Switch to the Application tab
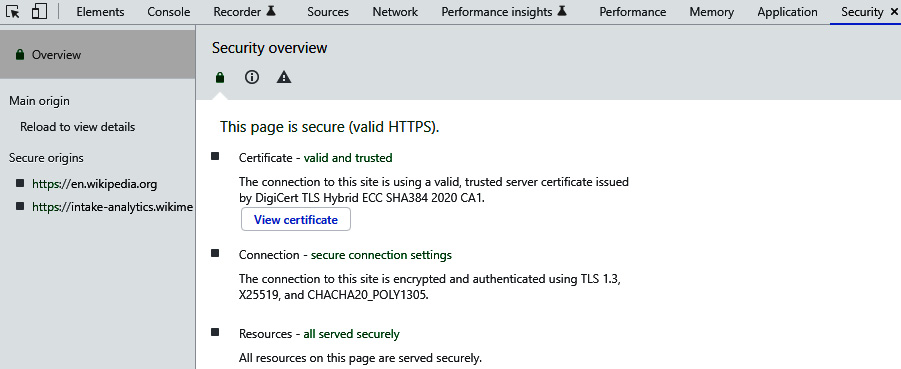This screenshot has height=369, width=901. pyautogui.click(x=787, y=11)
